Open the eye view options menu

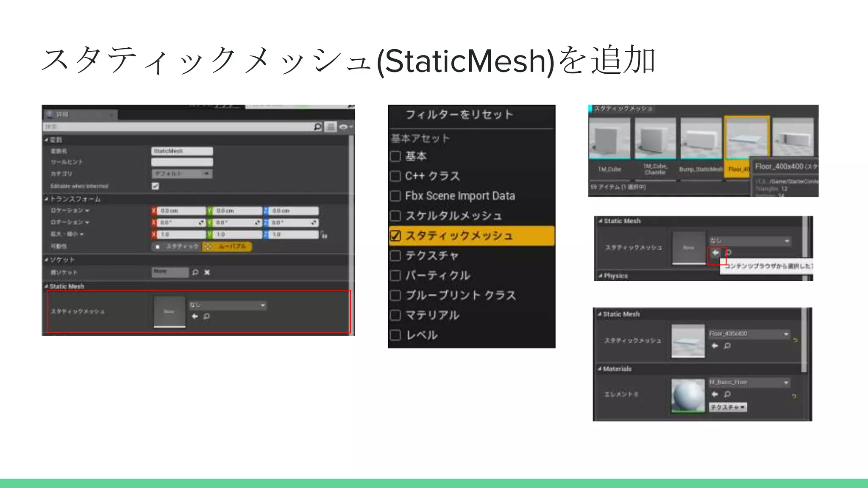345,127
